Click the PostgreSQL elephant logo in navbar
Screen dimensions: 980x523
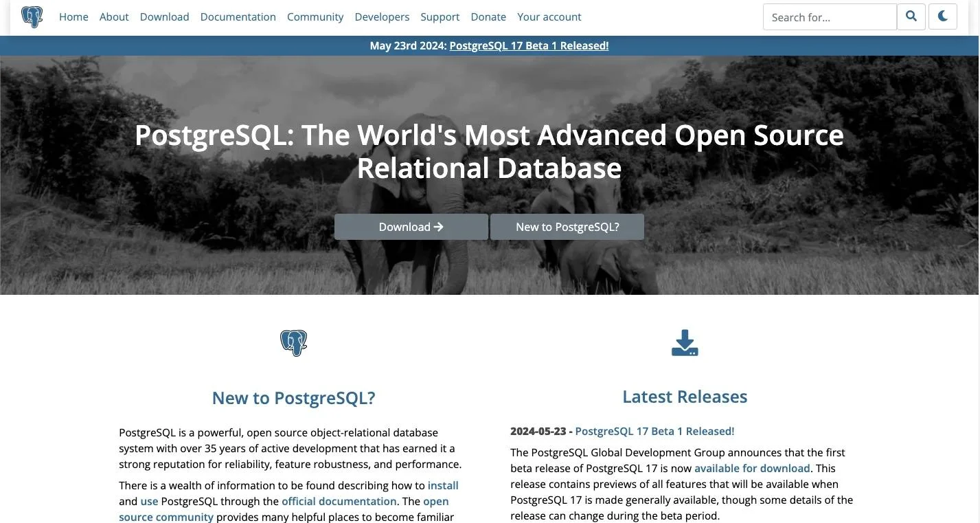[x=32, y=16]
